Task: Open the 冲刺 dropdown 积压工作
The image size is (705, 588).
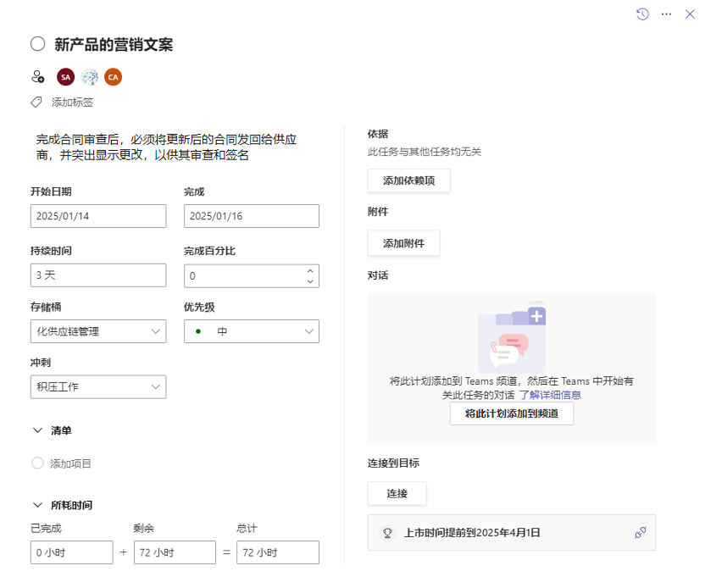Action: click(x=98, y=387)
